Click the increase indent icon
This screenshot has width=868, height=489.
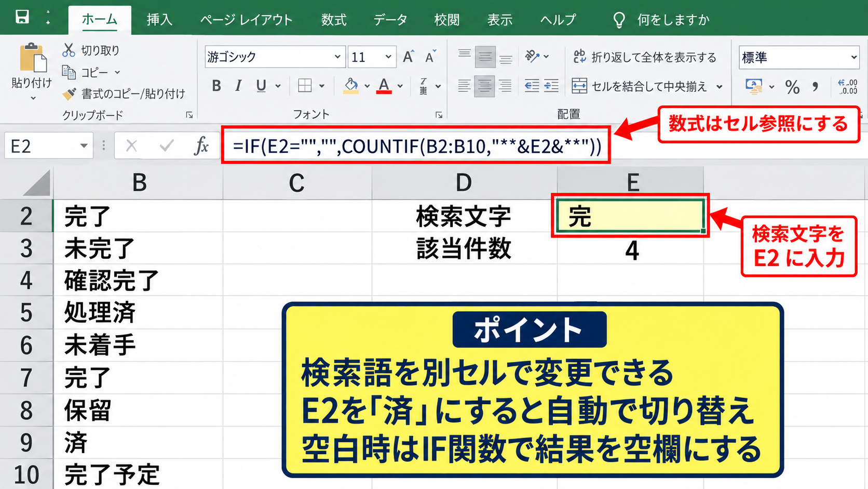click(x=551, y=86)
